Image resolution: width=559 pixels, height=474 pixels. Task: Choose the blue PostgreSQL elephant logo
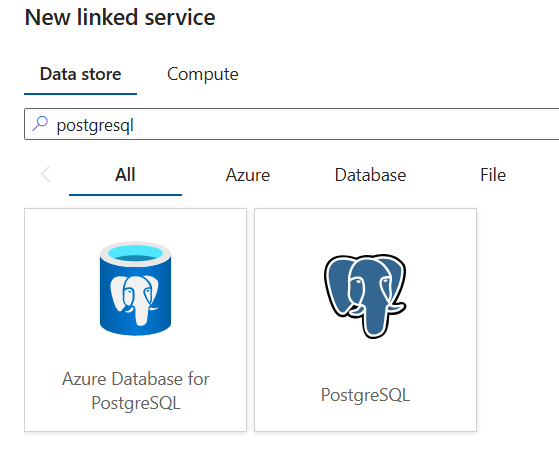tap(365, 296)
